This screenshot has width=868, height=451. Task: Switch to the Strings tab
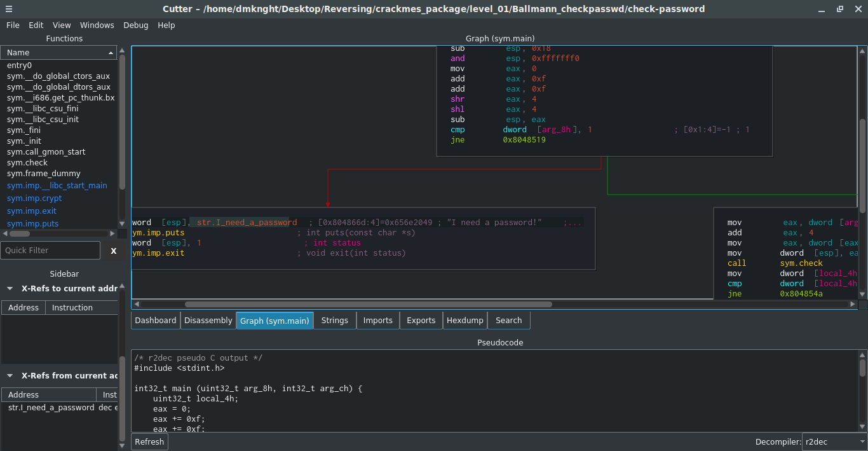[334, 320]
